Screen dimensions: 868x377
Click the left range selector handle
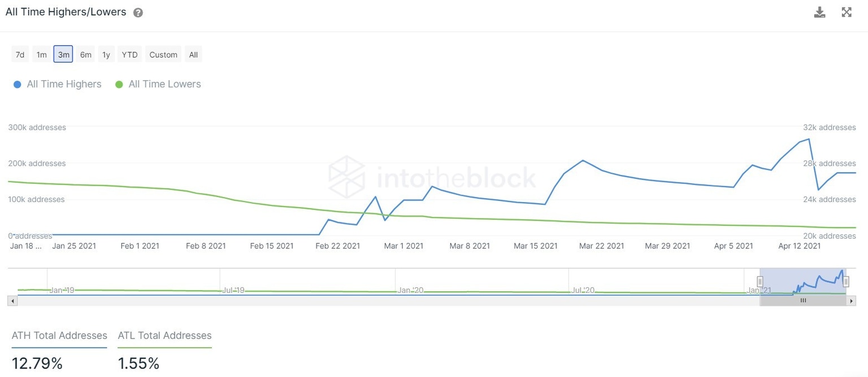pos(759,280)
